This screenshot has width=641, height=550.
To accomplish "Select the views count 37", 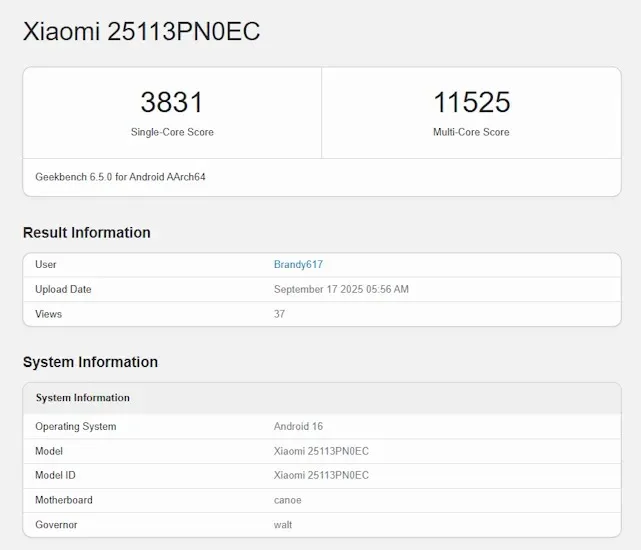I will coord(279,314).
